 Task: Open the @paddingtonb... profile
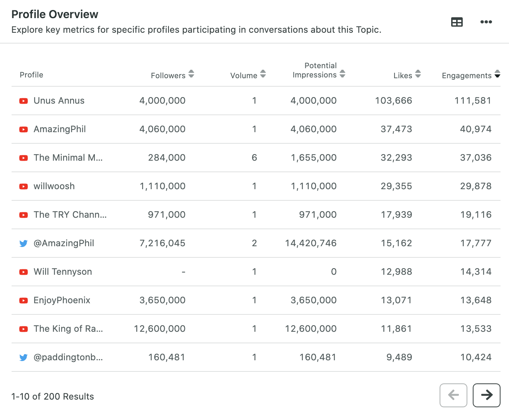pos(68,357)
